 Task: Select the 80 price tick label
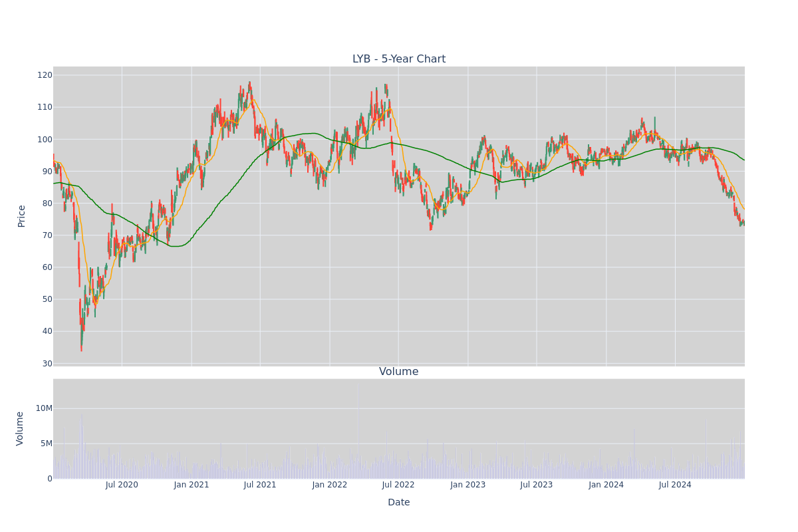(47, 203)
